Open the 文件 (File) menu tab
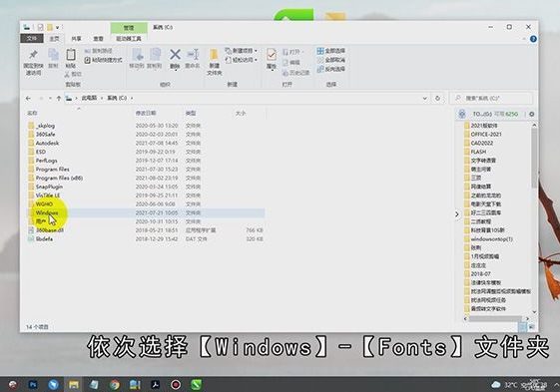Image resolution: width=560 pixels, height=392 pixels. pyautogui.click(x=32, y=38)
